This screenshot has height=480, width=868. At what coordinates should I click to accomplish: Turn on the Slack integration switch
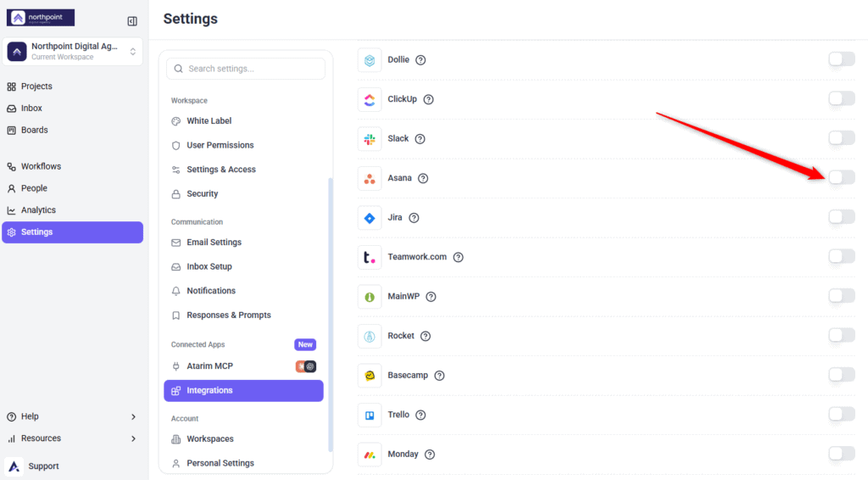(842, 138)
